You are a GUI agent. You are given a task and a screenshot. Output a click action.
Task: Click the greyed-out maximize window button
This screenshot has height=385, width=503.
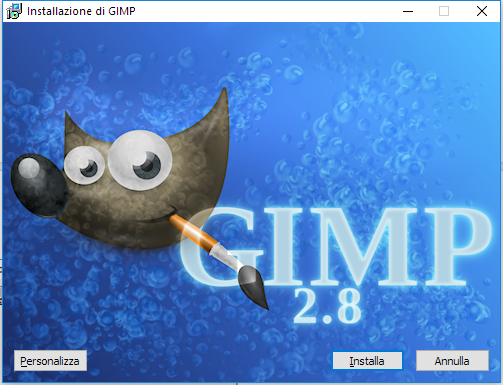click(x=444, y=11)
